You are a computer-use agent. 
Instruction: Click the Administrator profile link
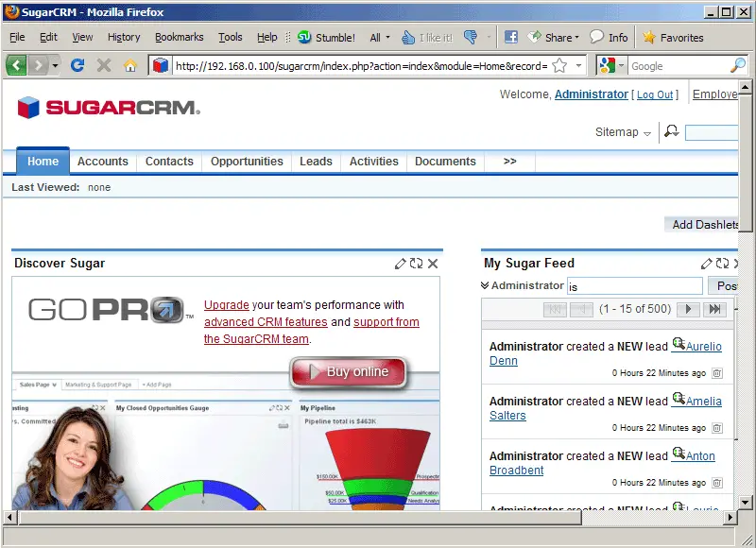point(592,94)
